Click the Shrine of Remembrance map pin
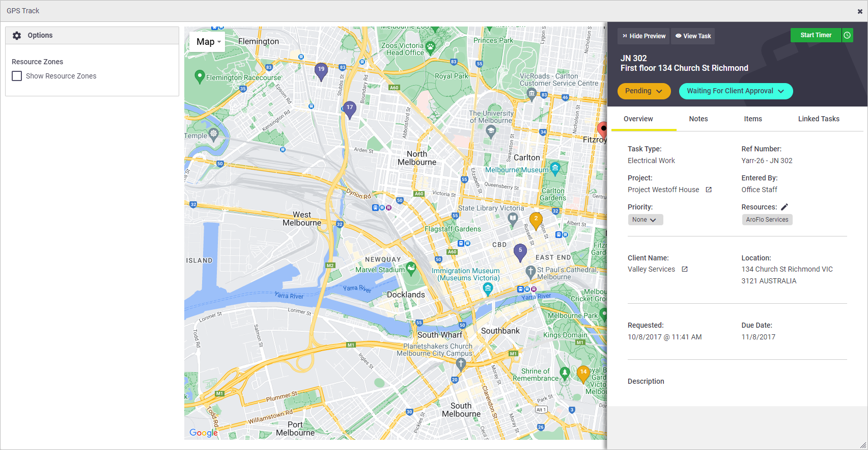This screenshot has height=450, width=868. tap(564, 375)
